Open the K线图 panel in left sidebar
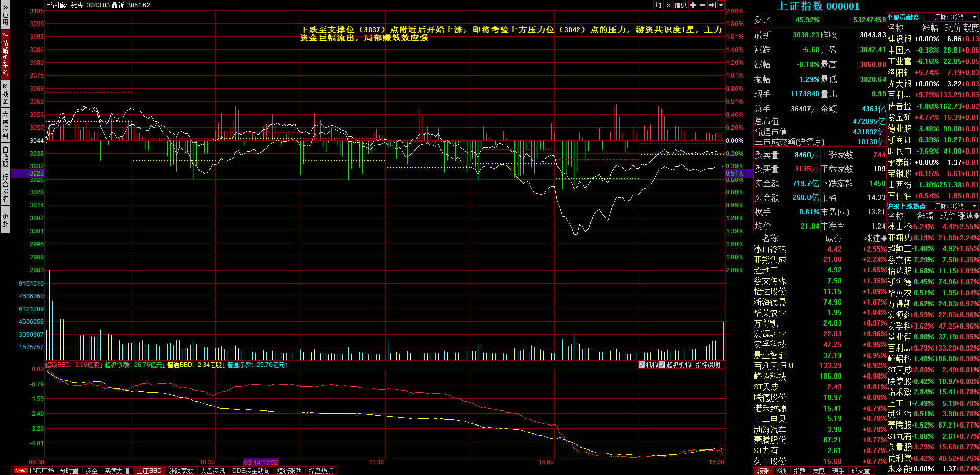980x475 pixels. tap(5, 93)
